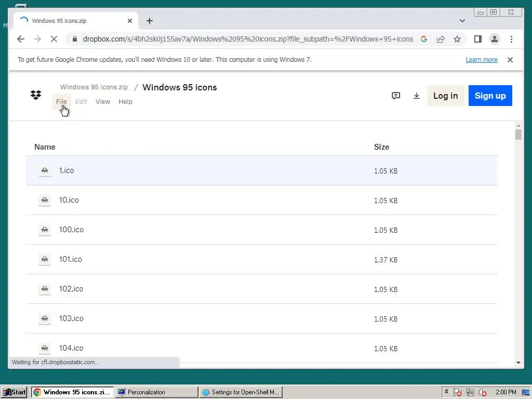Click the scrollbar up arrow

point(518,126)
